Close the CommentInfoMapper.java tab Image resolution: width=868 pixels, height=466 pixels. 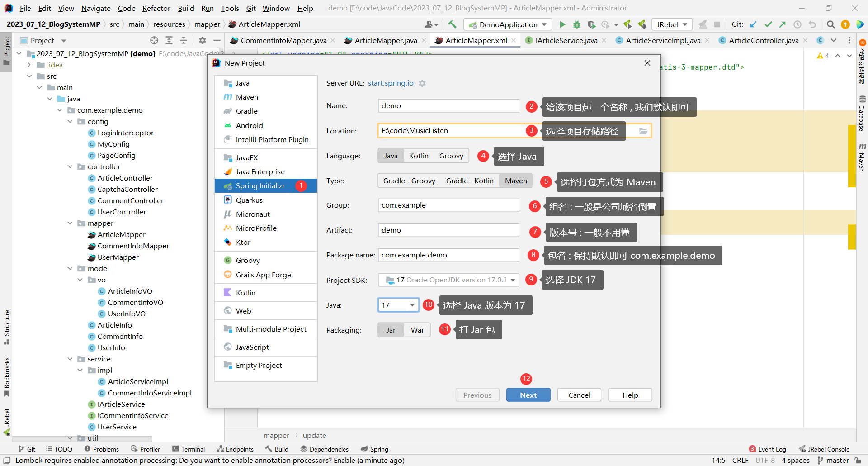click(x=333, y=40)
